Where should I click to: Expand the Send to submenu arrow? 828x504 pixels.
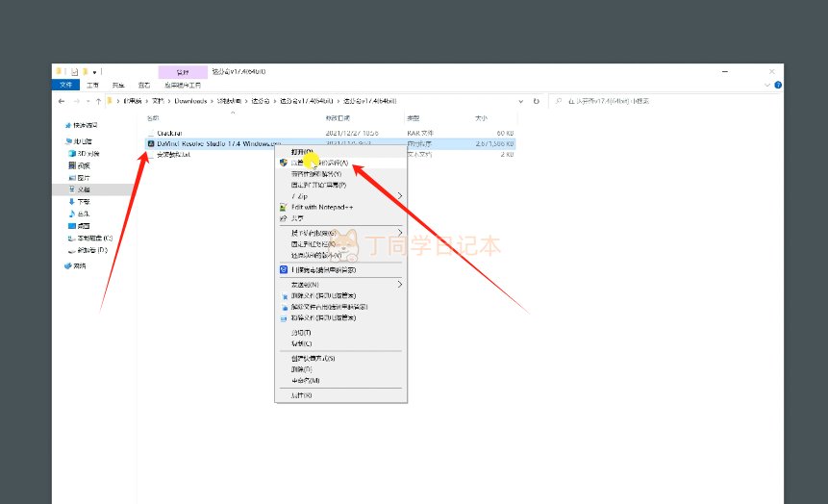(x=399, y=285)
